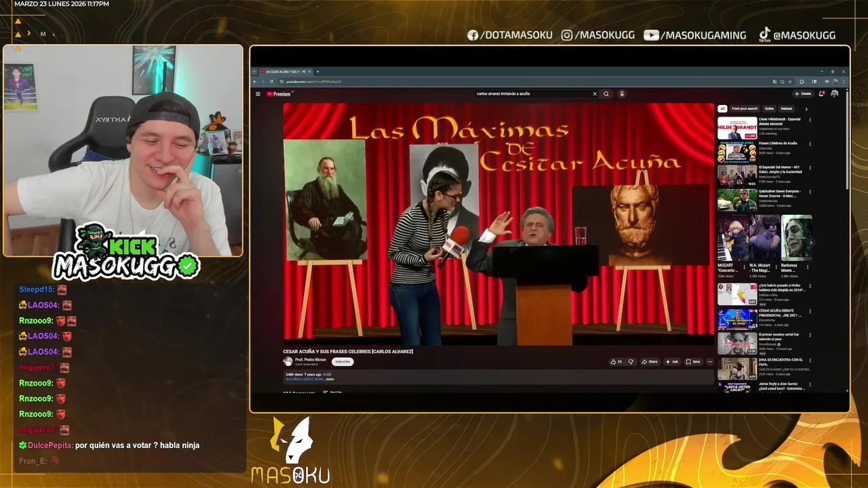Click the Share button under video
This screenshot has width=868, height=488.
coord(650,362)
